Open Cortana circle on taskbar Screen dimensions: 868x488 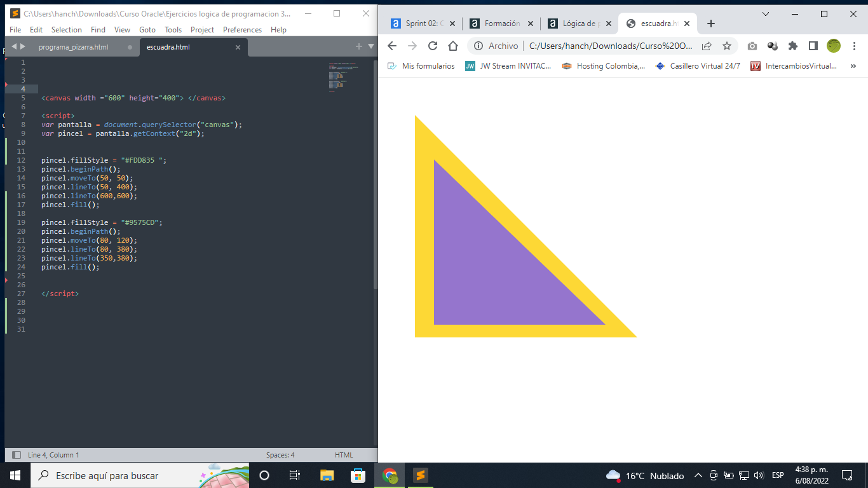[264, 475]
